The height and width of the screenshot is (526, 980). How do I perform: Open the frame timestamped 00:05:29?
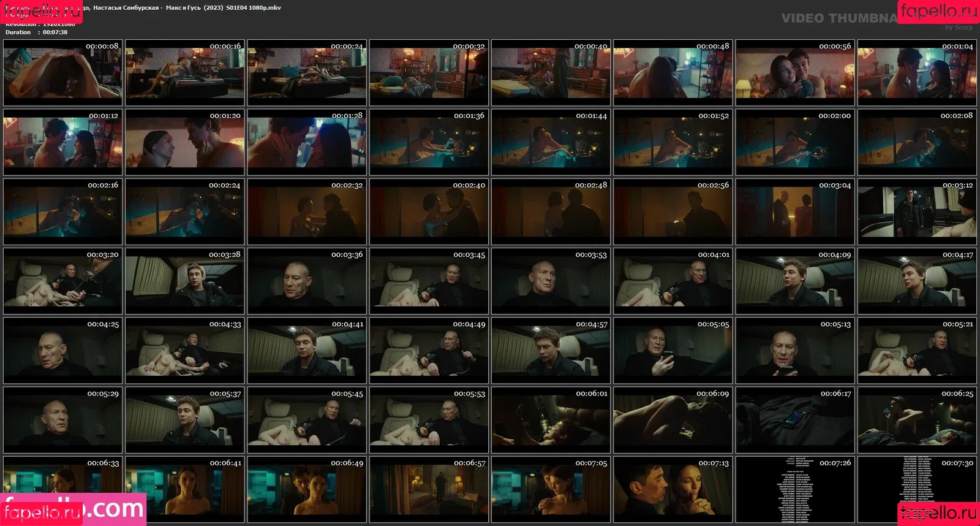click(62, 420)
